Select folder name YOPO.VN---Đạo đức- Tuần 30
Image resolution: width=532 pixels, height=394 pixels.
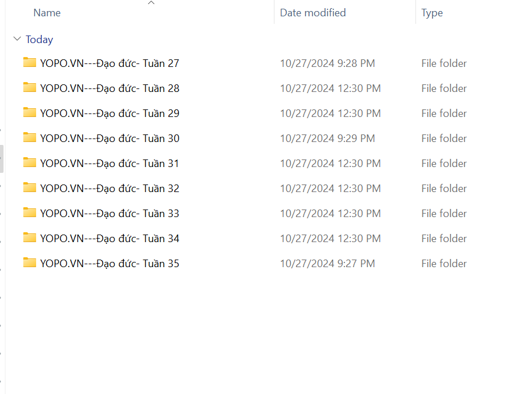pyautogui.click(x=110, y=139)
